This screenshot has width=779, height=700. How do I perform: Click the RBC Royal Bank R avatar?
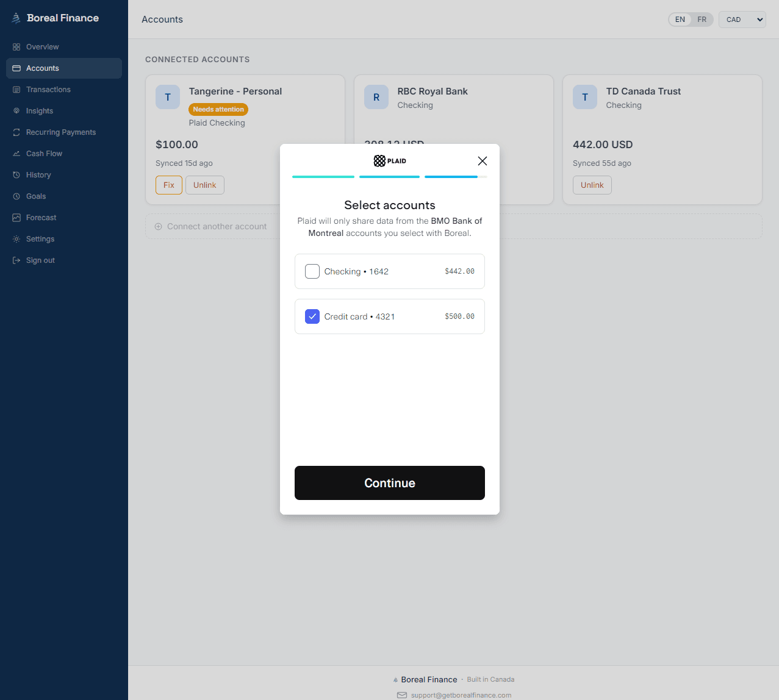376,97
